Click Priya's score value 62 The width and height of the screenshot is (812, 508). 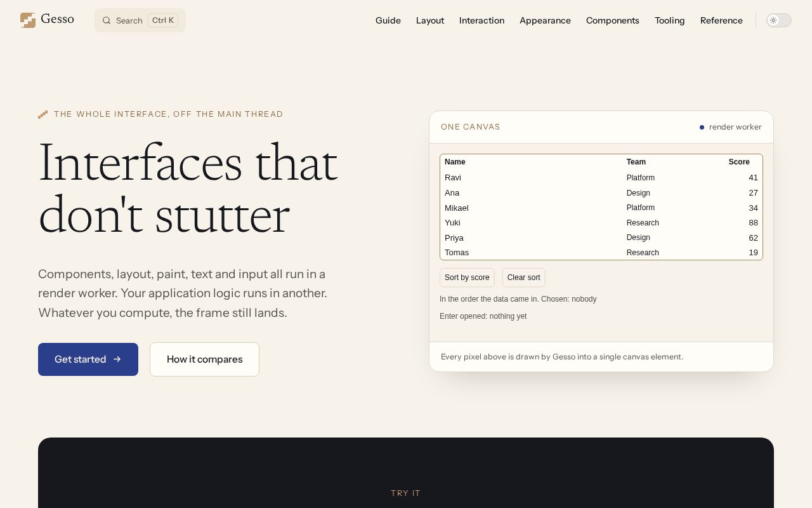[753, 237]
